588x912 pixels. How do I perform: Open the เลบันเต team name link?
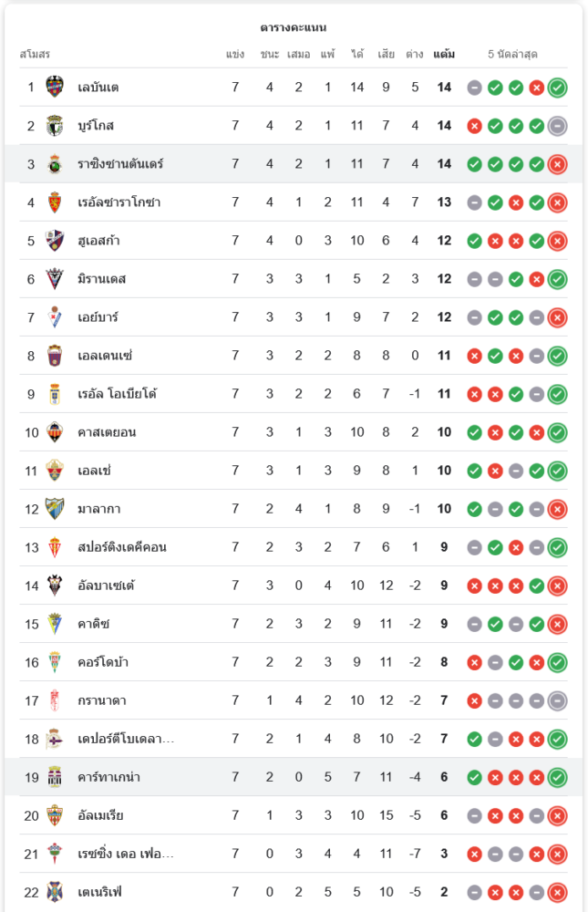click(98, 88)
